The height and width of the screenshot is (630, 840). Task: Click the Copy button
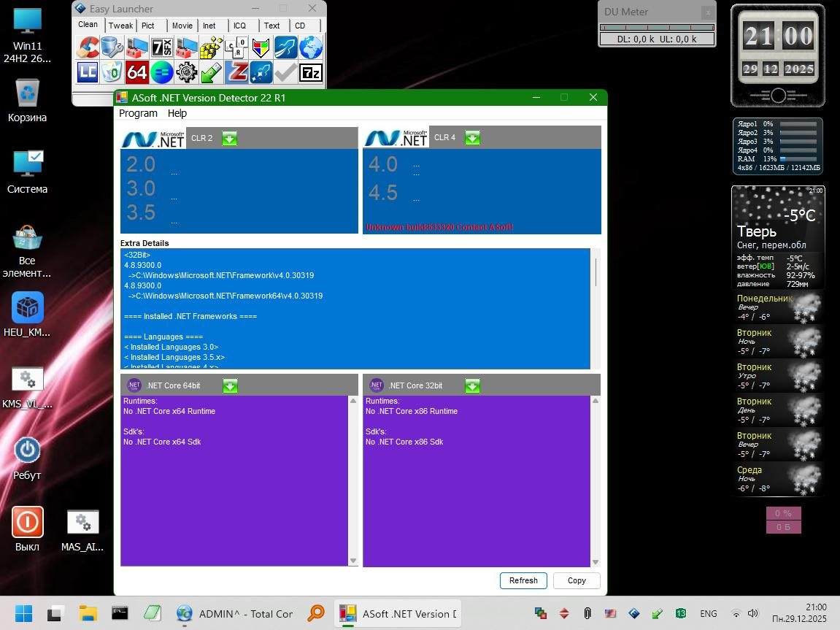pos(577,580)
